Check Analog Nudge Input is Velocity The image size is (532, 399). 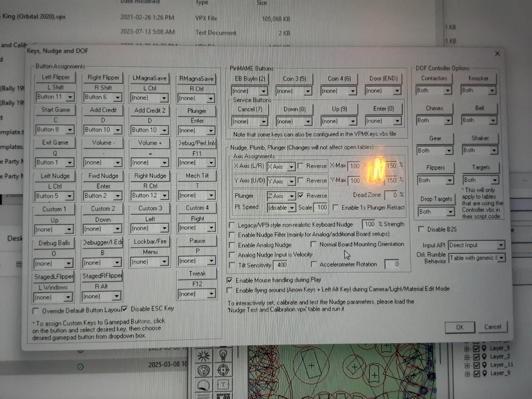[232, 254]
